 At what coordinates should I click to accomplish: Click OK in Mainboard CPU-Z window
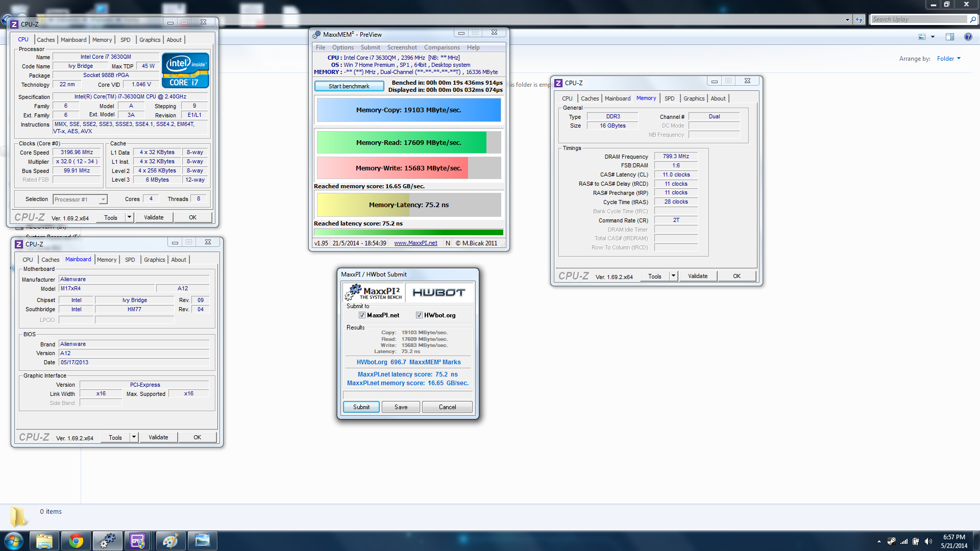tap(198, 437)
